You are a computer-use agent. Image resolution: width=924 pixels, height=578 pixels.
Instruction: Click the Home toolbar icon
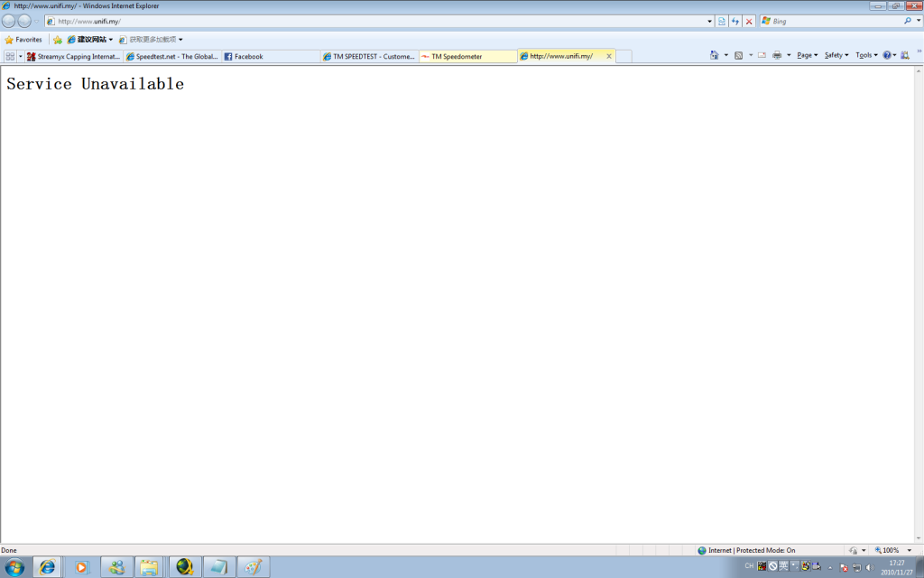[x=715, y=55]
